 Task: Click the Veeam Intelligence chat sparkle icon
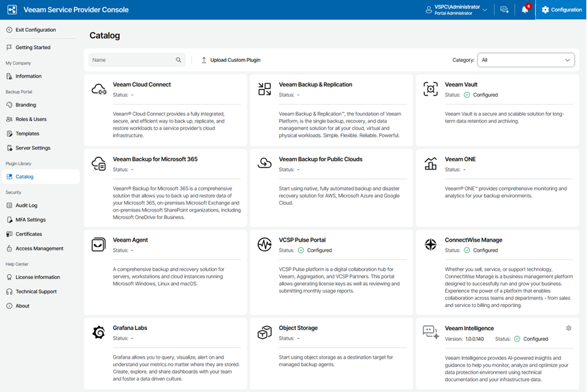tap(430, 332)
